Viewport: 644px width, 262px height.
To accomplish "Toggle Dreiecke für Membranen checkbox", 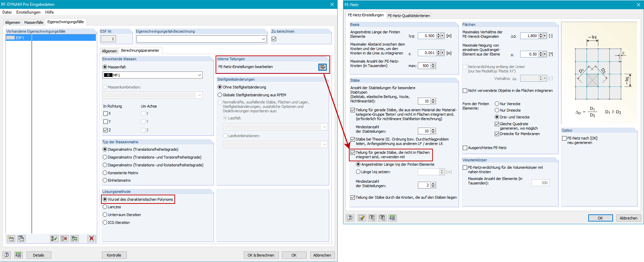I will (x=497, y=134).
